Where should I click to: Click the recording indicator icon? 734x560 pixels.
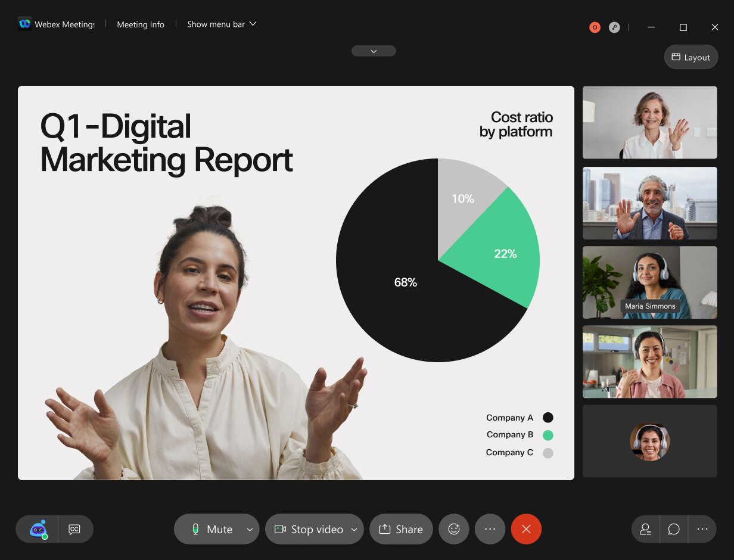pos(594,27)
